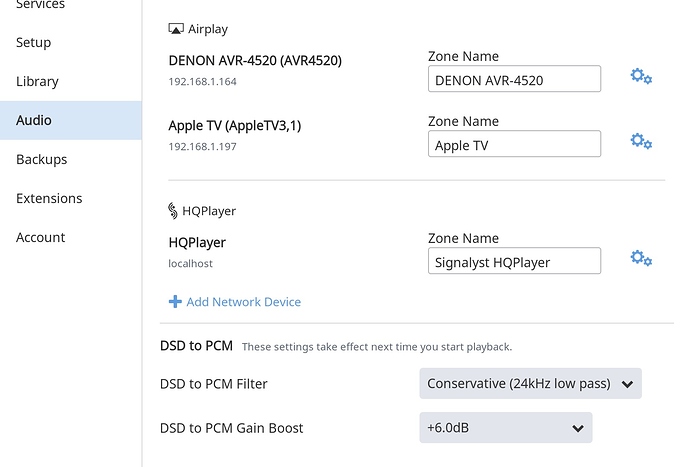690x467 pixels.
Task: Edit the Signalyst HQPlayer zone name field
Action: click(x=514, y=261)
